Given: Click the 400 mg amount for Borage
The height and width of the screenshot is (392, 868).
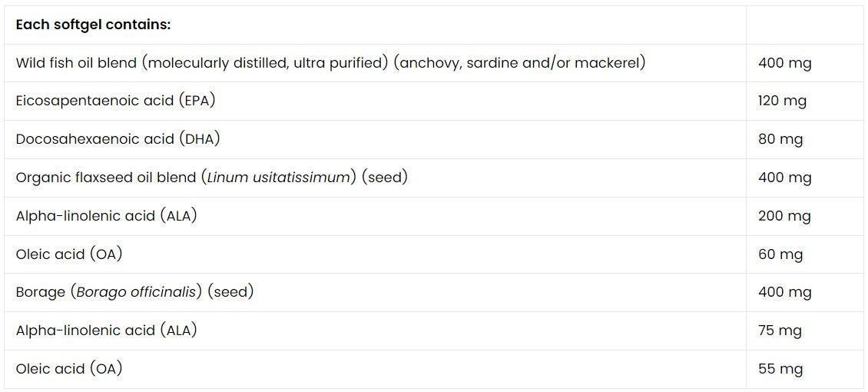Looking at the screenshot, I should [784, 292].
